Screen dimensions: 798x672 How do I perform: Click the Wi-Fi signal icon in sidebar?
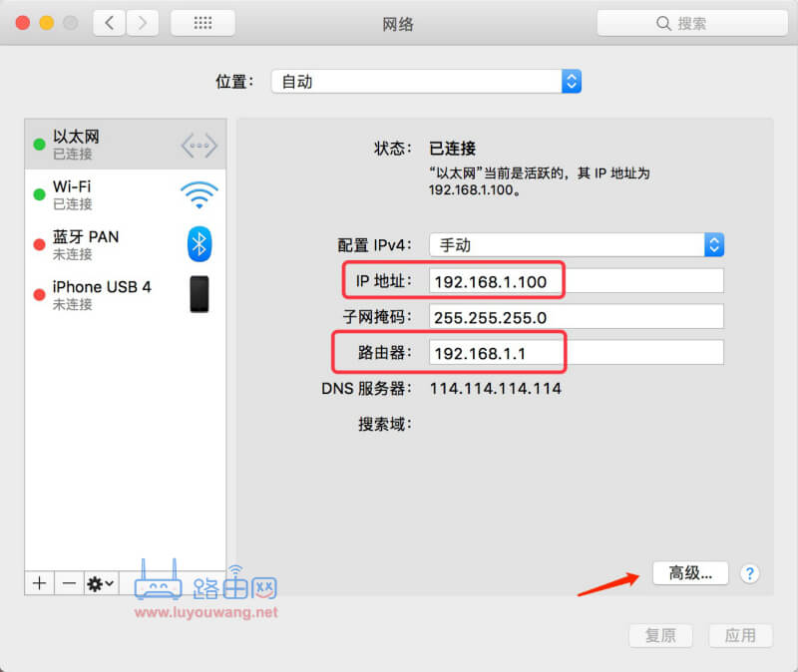pos(199,194)
